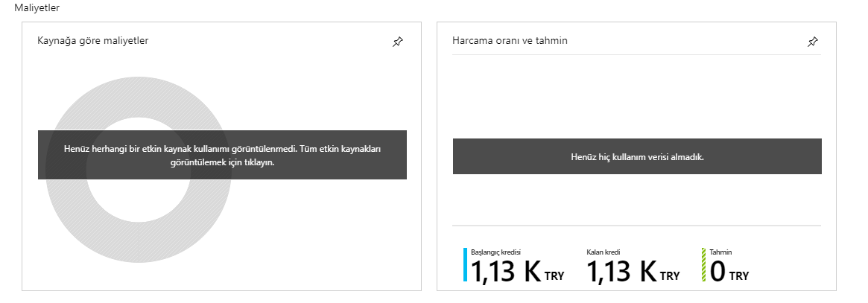Select the blue Başlangıç kredisi indicator bar
Viewport: 868px width, 303px height.
tap(466, 265)
